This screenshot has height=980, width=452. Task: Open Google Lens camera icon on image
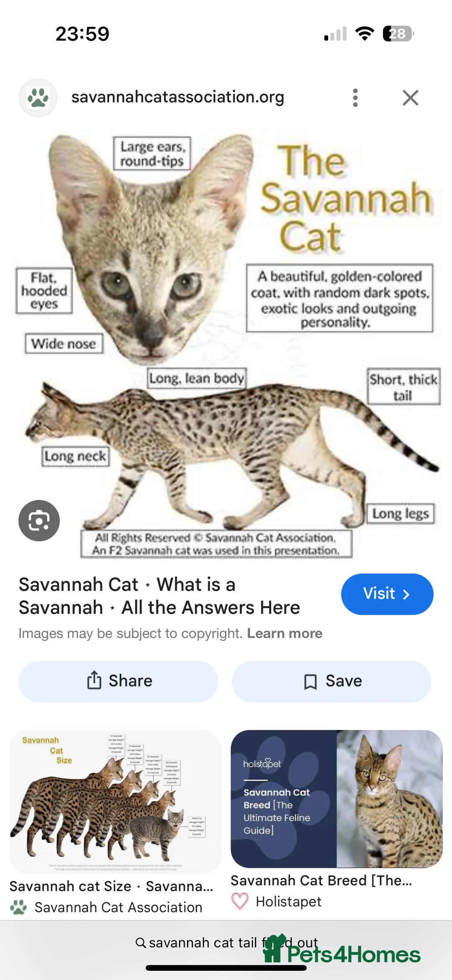click(x=39, y=520)
